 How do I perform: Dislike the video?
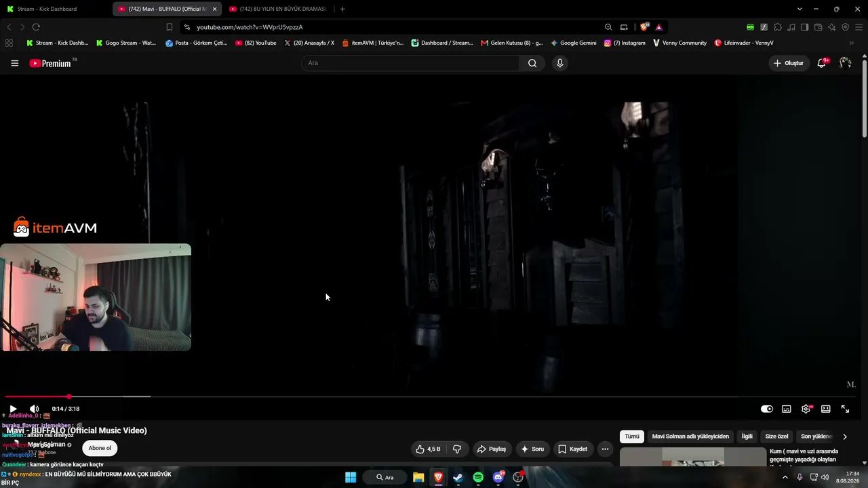tap(457, 449)
